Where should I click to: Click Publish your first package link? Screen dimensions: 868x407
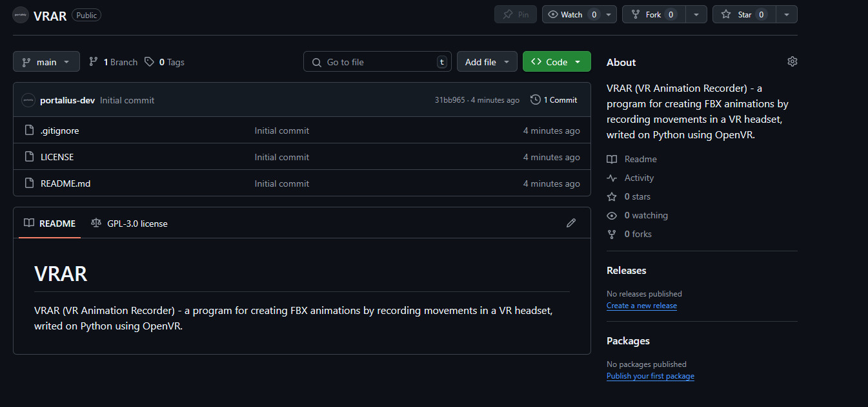tap(650, 376)
